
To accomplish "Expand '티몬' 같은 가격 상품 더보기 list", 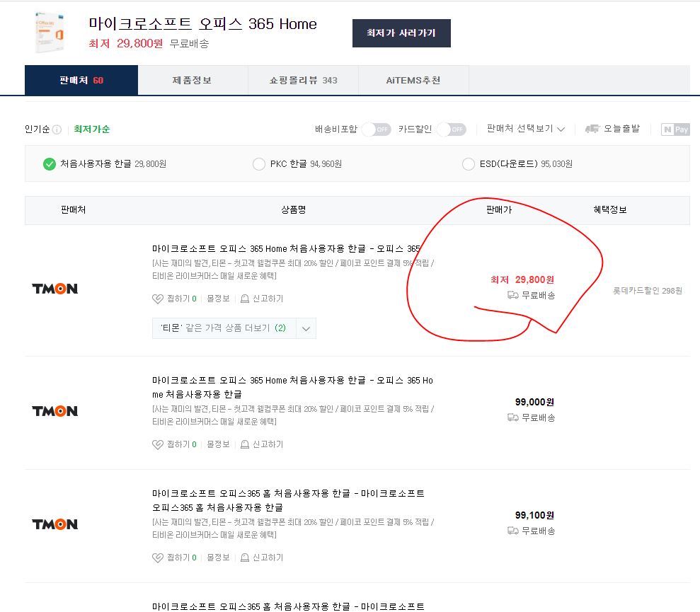I will point(224,328).
